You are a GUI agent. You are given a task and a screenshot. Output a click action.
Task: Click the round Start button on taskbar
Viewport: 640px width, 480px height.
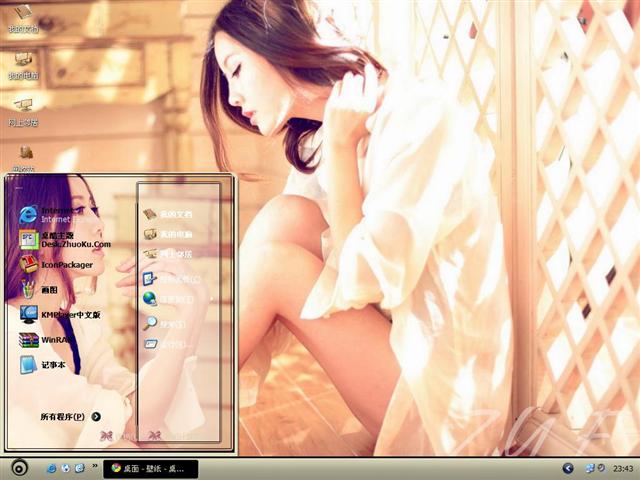coord(18,467)
